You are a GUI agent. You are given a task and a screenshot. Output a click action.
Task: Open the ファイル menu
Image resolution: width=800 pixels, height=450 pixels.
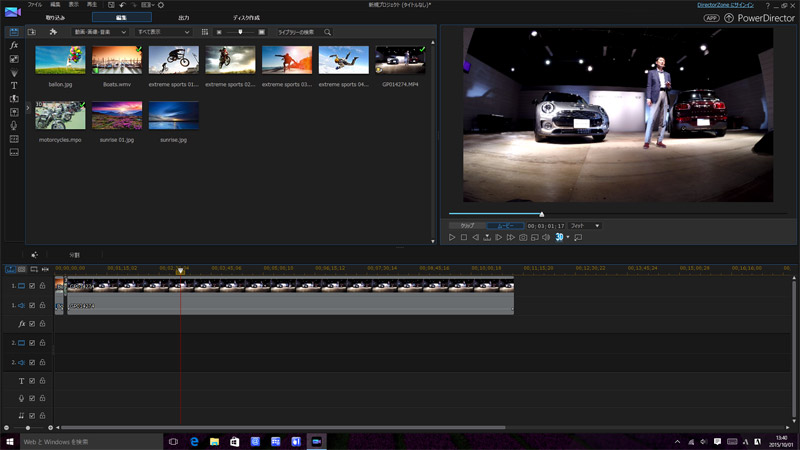click(35, 5)
